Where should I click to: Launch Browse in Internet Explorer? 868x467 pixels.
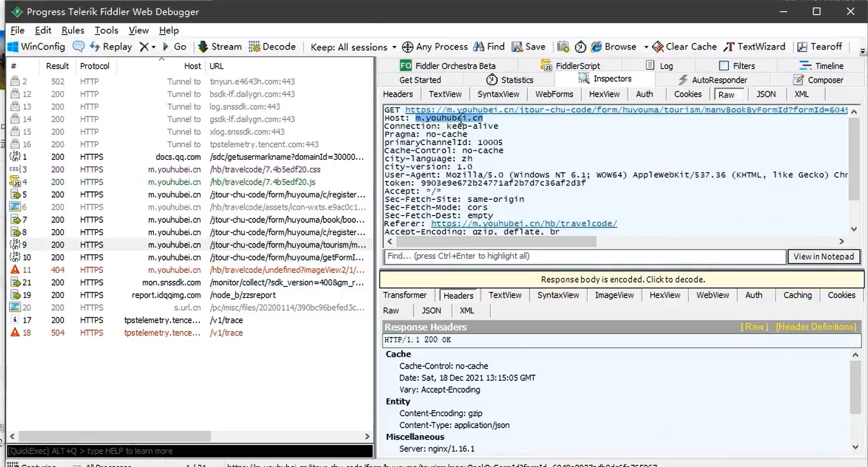(614, 47)
